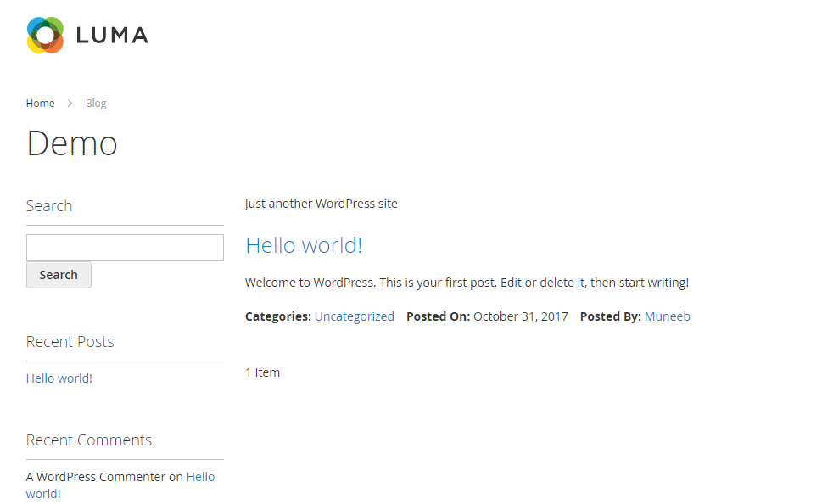Open author Muneeb's posts link
This screenshot has width=822, height=504.
668,316
